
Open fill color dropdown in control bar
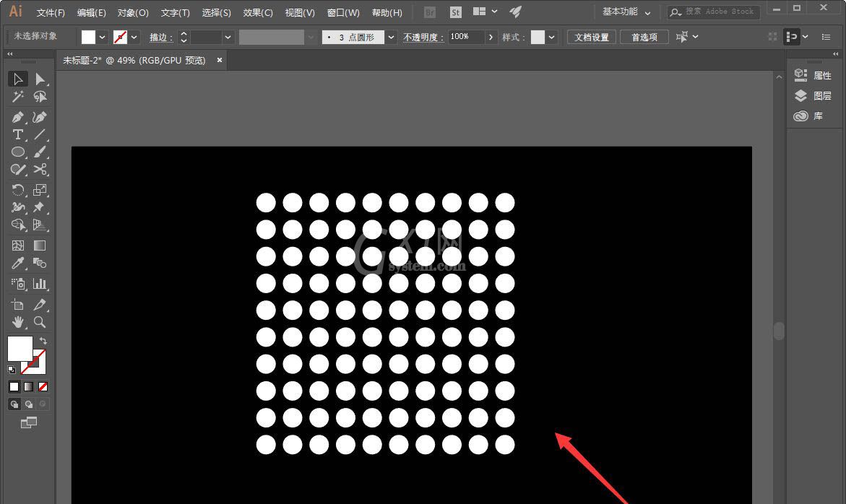pyautogui.click(x=102, y=37)
